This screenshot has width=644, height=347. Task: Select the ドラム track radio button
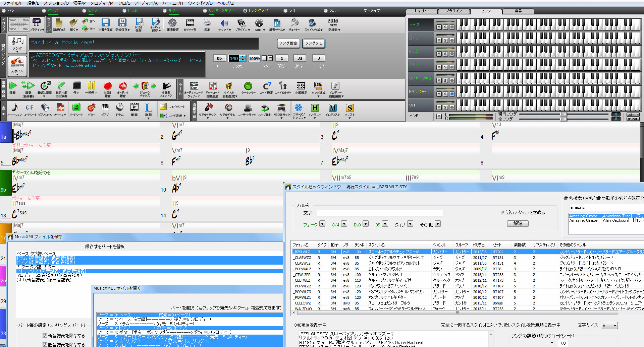[124, 11]
